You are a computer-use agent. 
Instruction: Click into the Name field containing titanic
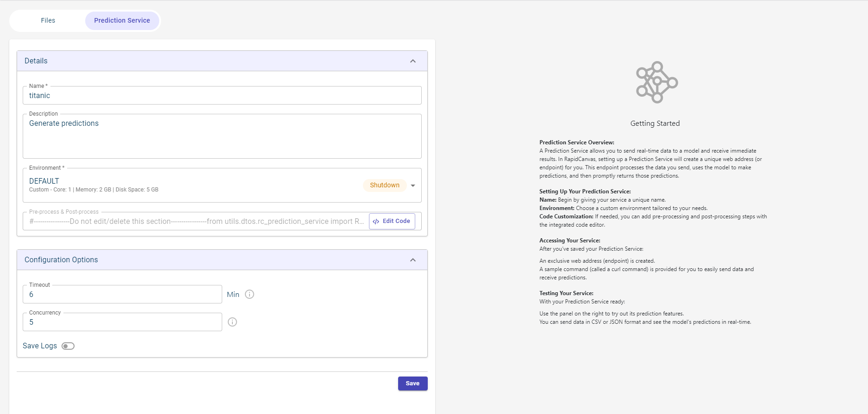pyautogui.click(x=221, y=96)
